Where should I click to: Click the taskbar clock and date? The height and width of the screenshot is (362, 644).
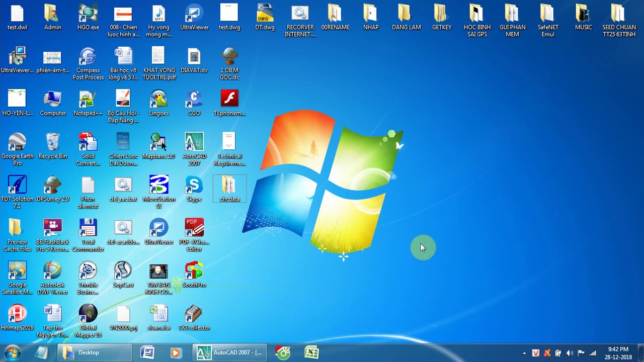tap(618, 353)
